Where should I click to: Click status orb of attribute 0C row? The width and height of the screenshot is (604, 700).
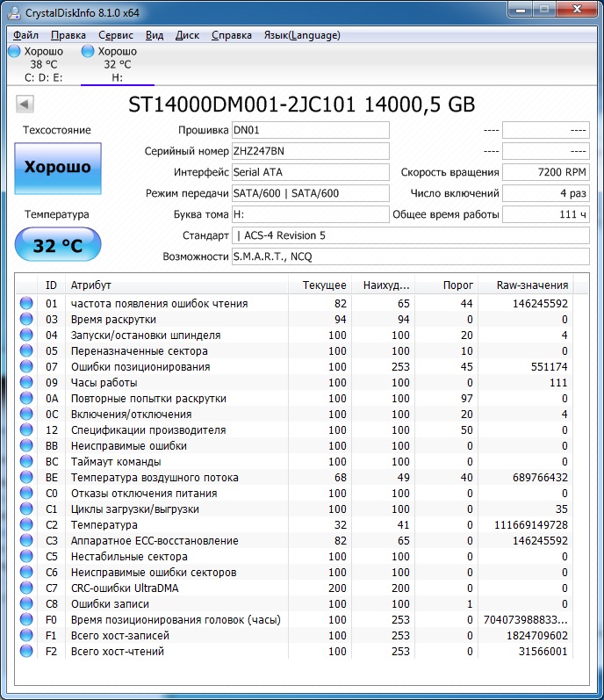[x=26, y=415]
